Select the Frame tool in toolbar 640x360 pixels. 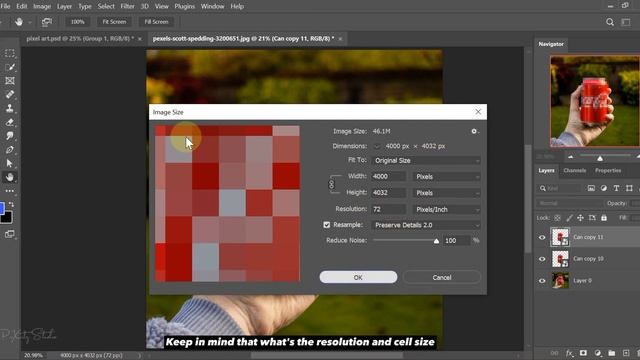pos(10,81)
